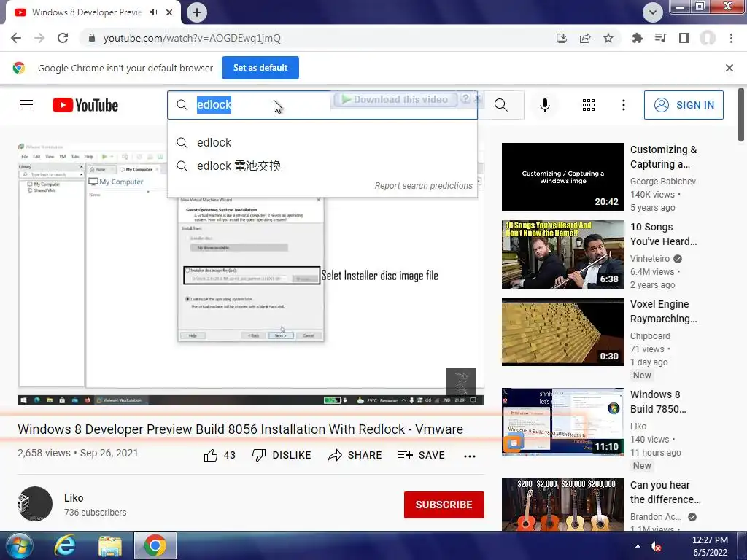Open the Voxel Engine Raymarching thumbnail
The width and height of the screenshot is (747, 560).
(563, 332)
